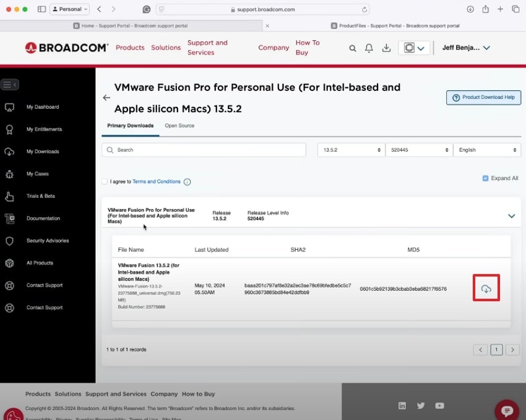
Task: Open My Downloads in the sidebar
Action: (x=43, y=152)
